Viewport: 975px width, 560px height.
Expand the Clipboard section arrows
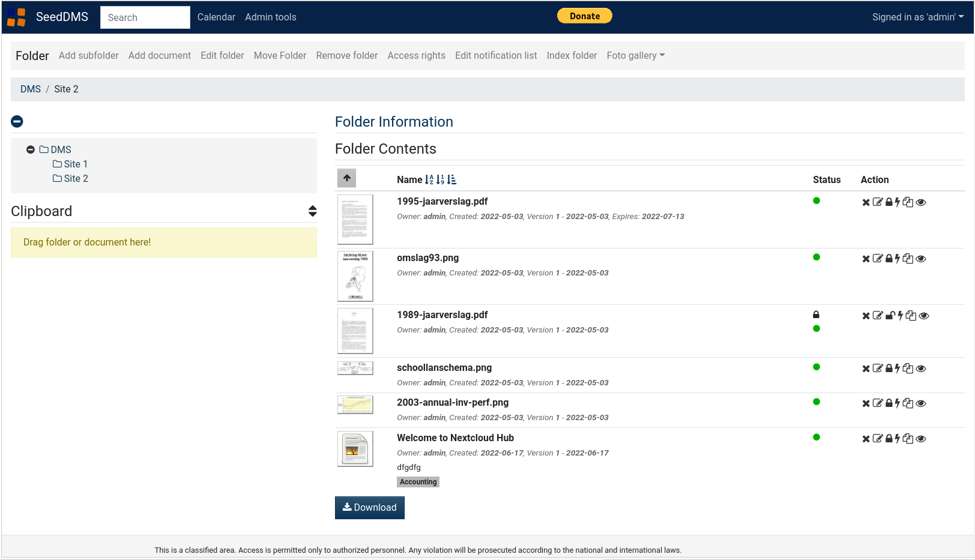(313, 211)
